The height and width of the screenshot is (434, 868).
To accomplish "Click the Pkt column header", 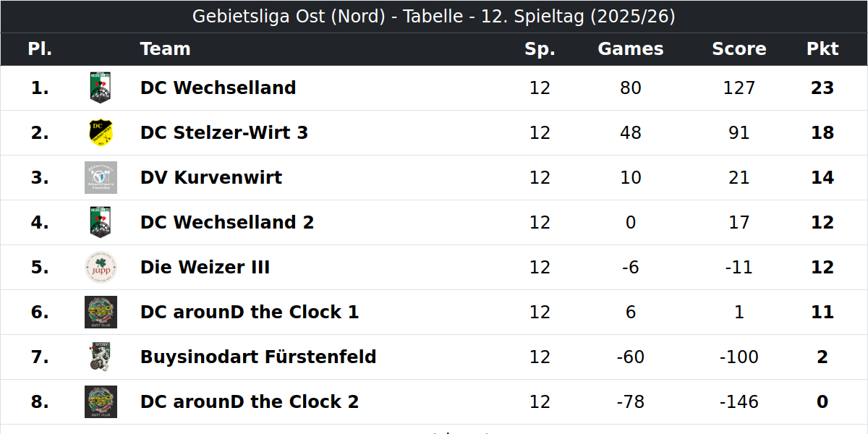I will (822, 48).
